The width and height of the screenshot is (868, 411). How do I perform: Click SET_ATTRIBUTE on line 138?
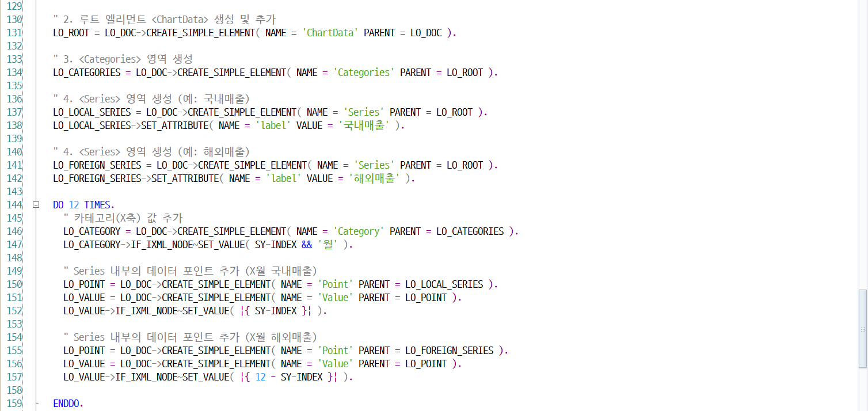pos(174,125)
